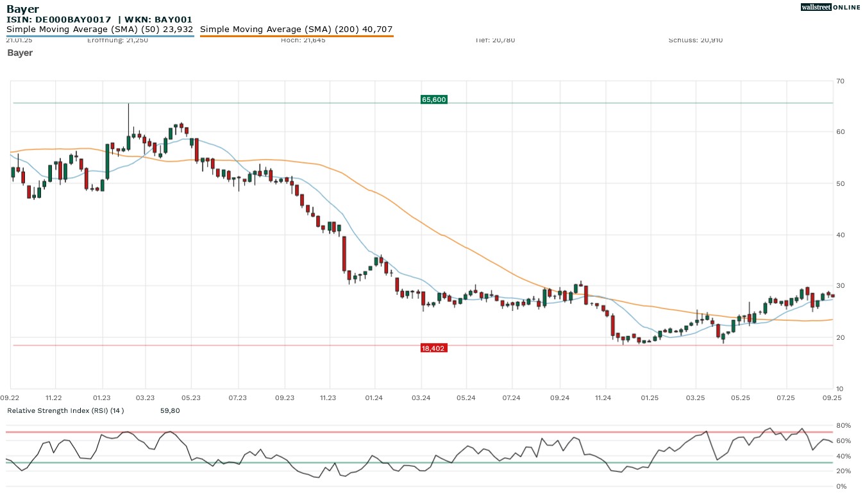Click the 0% RSI axis label
865x504 pixels.
click(x=841, y=487)
